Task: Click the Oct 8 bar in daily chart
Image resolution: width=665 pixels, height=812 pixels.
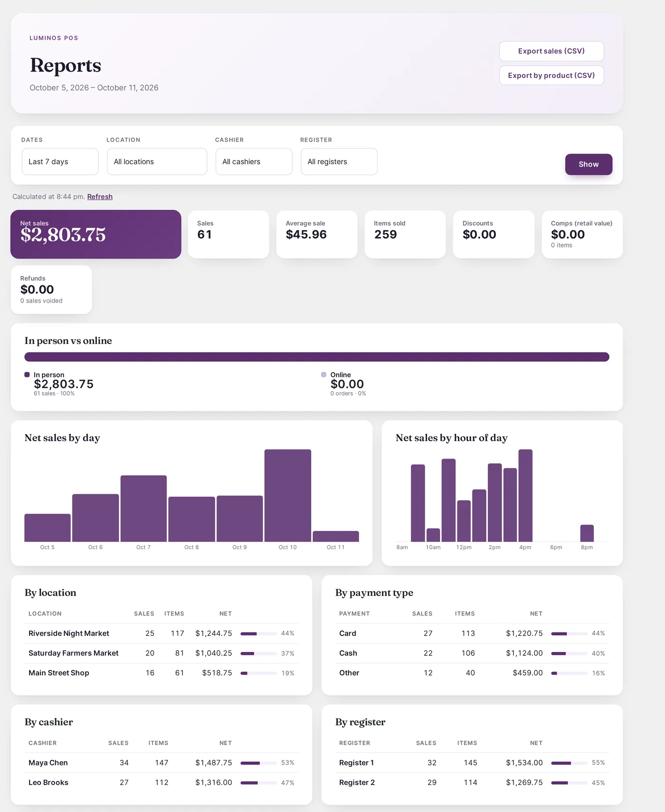Action: [x=191, y=519]
